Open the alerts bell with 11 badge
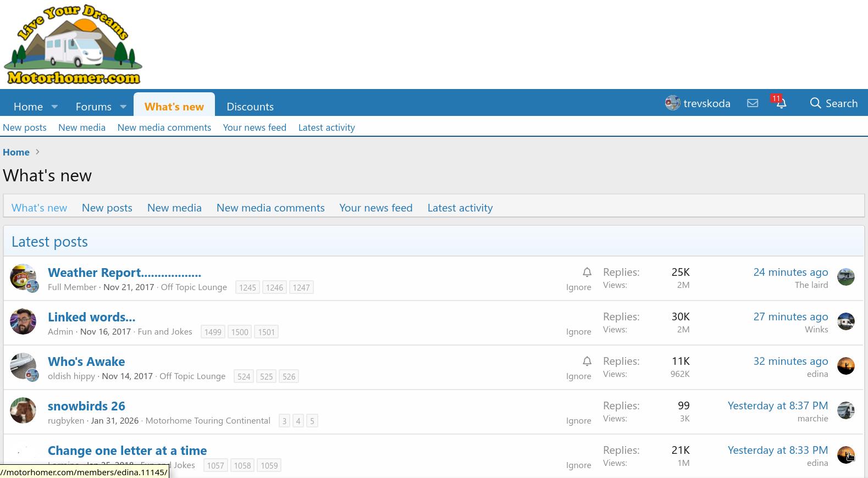 781,103
